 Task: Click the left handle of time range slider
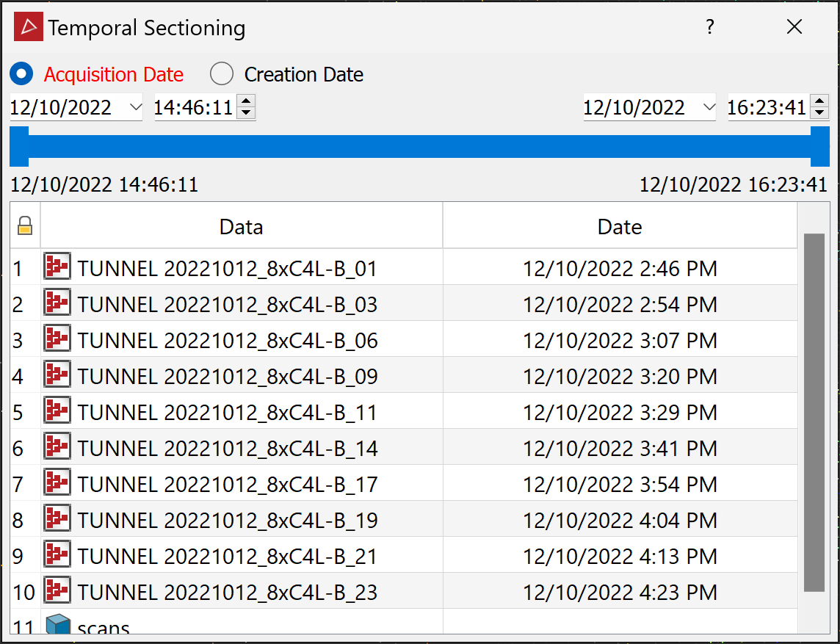click(18, 146)
